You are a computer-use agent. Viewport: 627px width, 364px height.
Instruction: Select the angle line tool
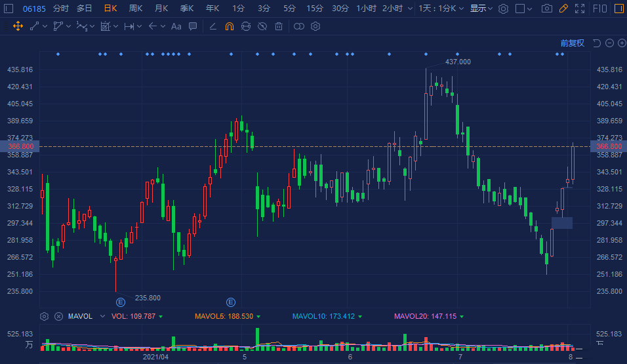tap(213, 26)
